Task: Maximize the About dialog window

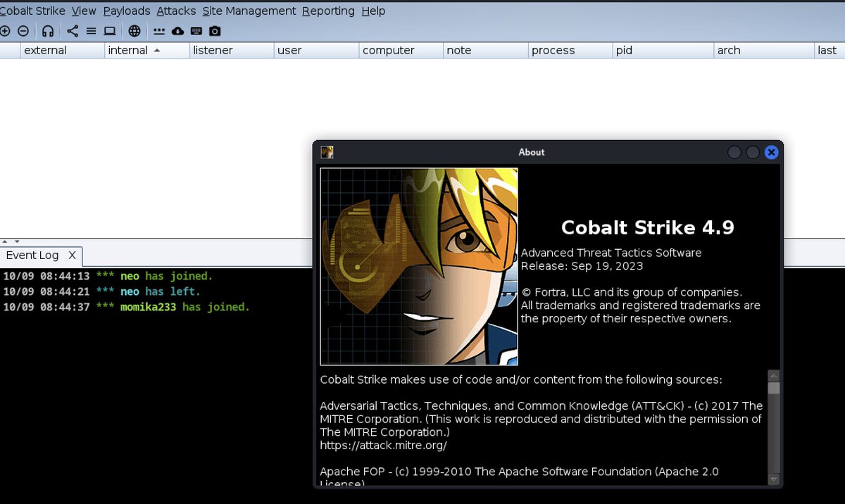Action: (753, 152)
